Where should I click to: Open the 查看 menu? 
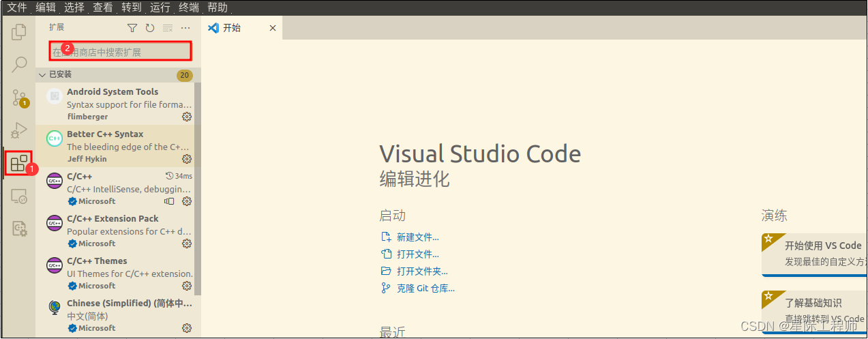point(103,8)
